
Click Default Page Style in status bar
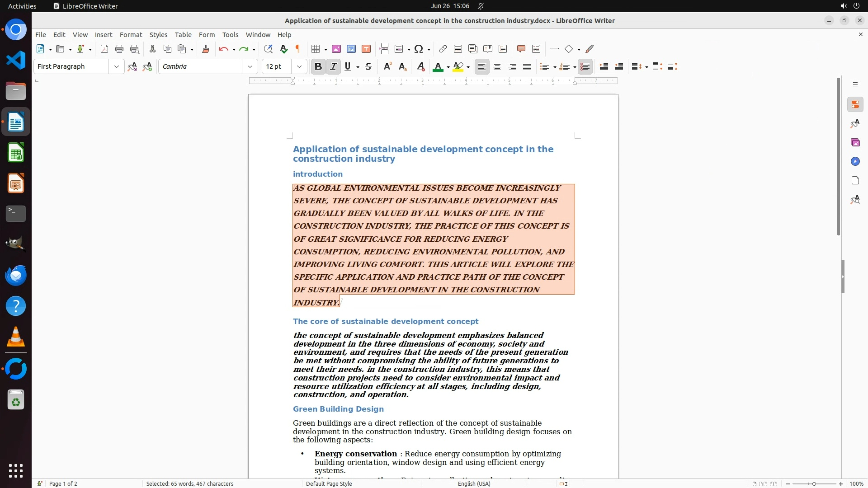[x=329, y=484]
